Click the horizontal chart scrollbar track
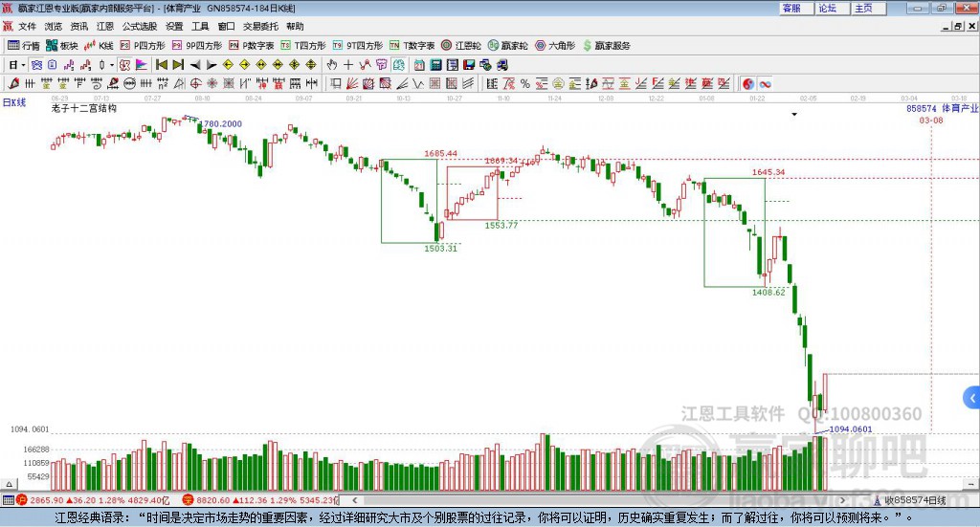 click(x=598, y=500)
